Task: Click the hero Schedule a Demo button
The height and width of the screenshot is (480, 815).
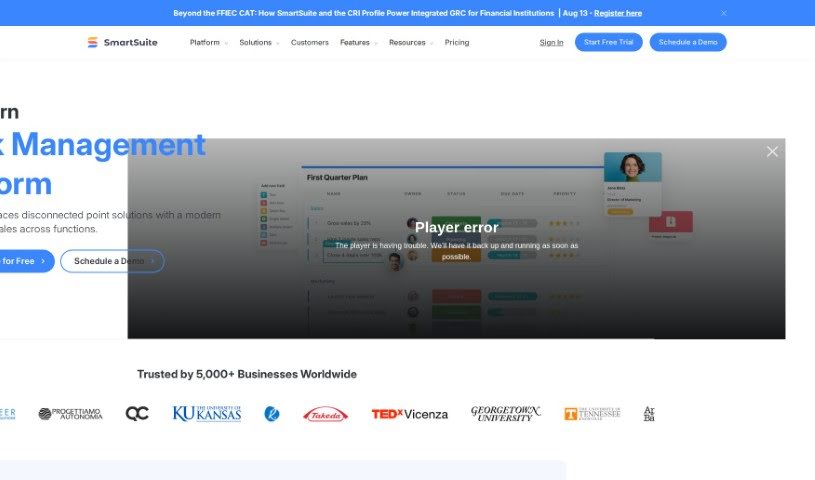Action: [112, 261]
